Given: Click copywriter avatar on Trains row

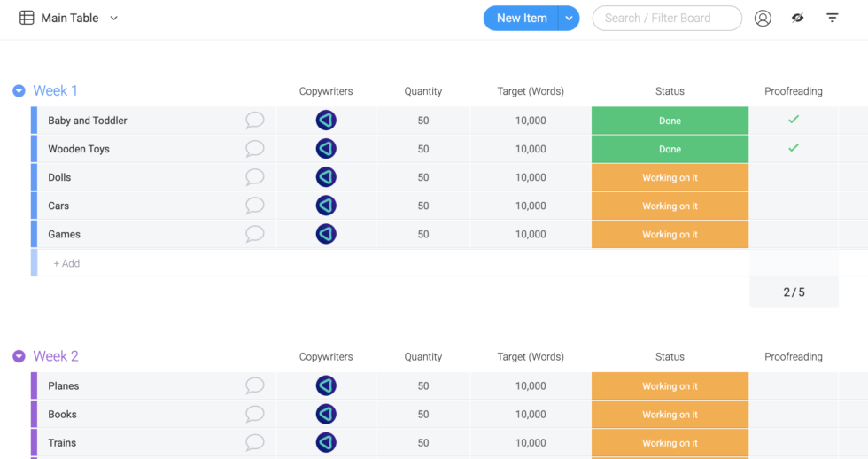Looking at the screenshot, I should pyautogui.click(x=326, y=442).
